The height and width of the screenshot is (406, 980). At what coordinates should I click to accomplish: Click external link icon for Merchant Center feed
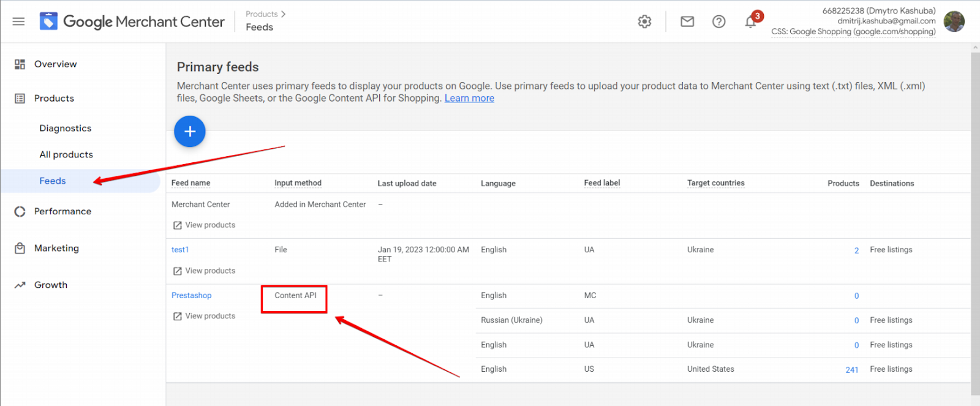178,225
